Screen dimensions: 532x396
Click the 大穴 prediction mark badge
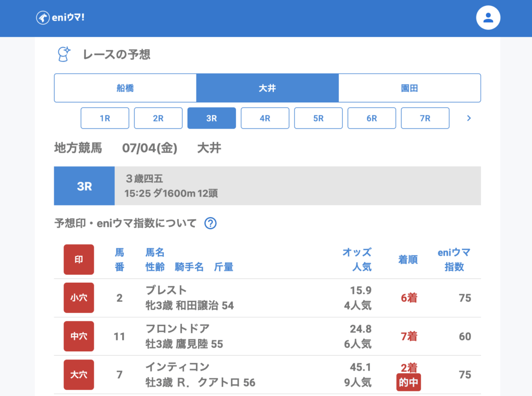click(79, 375)
